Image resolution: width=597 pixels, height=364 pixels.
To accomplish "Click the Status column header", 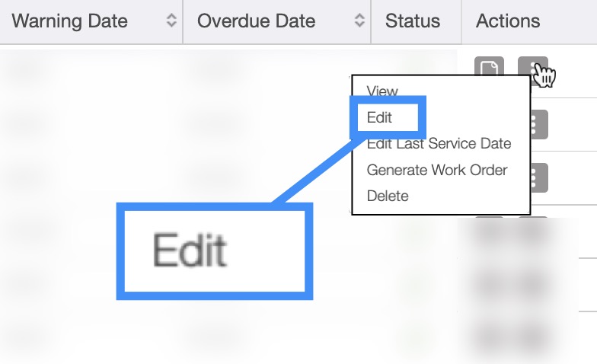I will 412,21.
